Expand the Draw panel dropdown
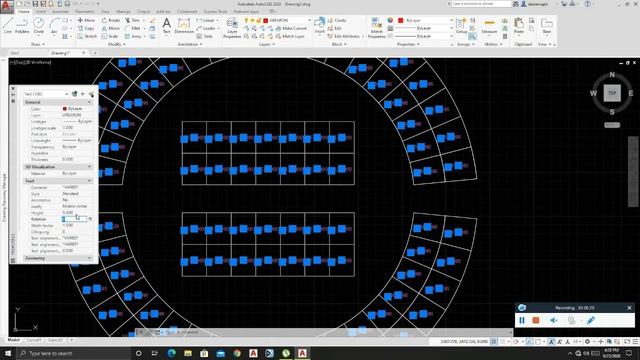The image size is (640, 360). pyautogui.click(x=38, y=44)
